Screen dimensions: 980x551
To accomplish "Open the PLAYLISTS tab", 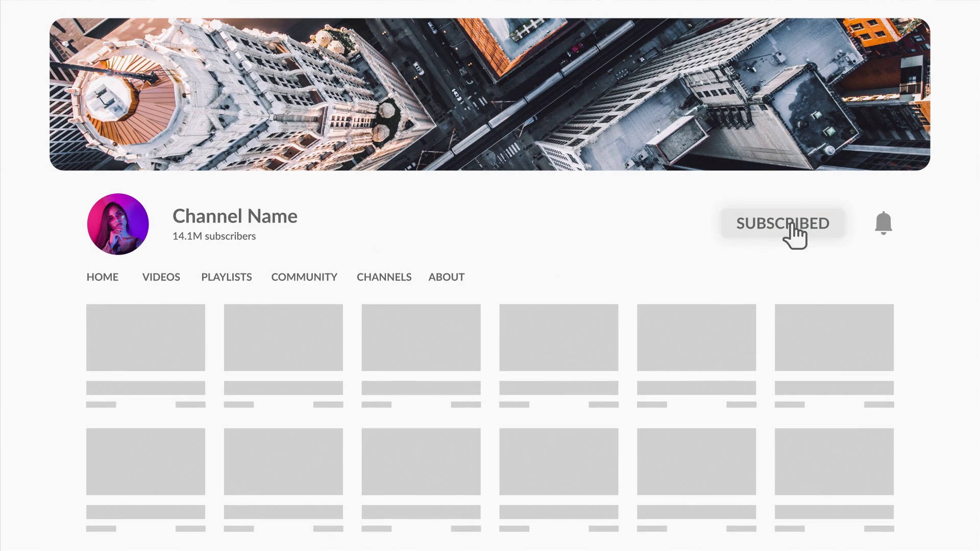I will click(226, 277).
